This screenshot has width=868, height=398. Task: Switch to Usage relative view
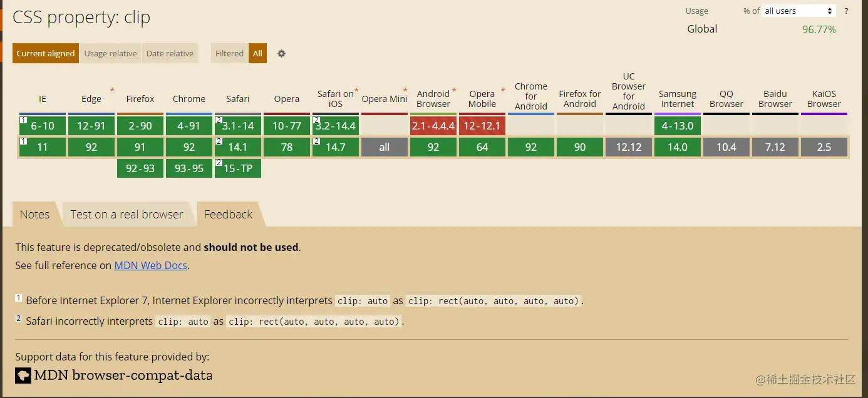[110, 53]
